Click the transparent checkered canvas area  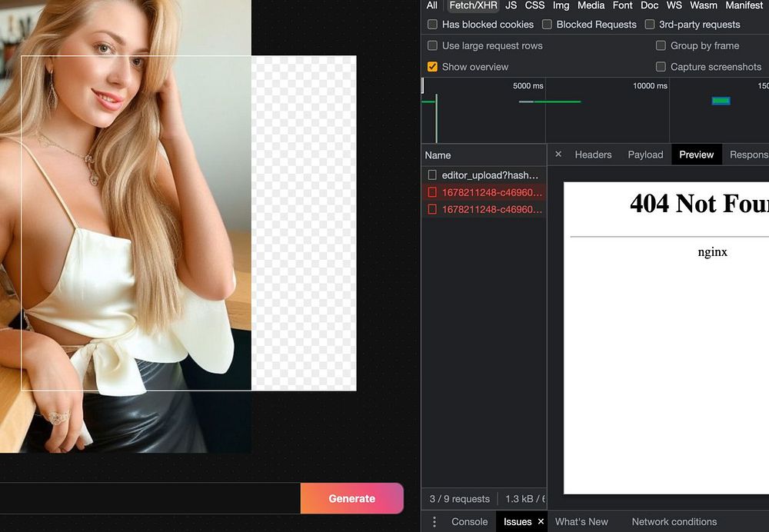(x=304, y=223)
